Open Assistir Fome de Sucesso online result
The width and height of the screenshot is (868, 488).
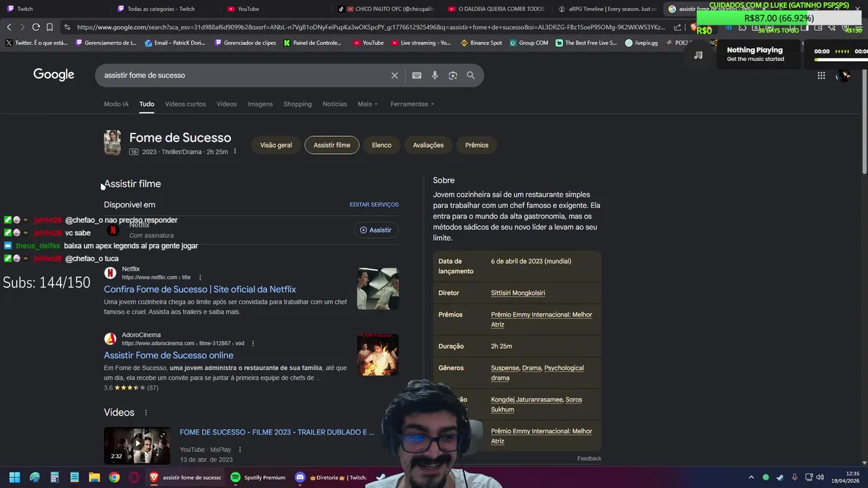(168, 355)
